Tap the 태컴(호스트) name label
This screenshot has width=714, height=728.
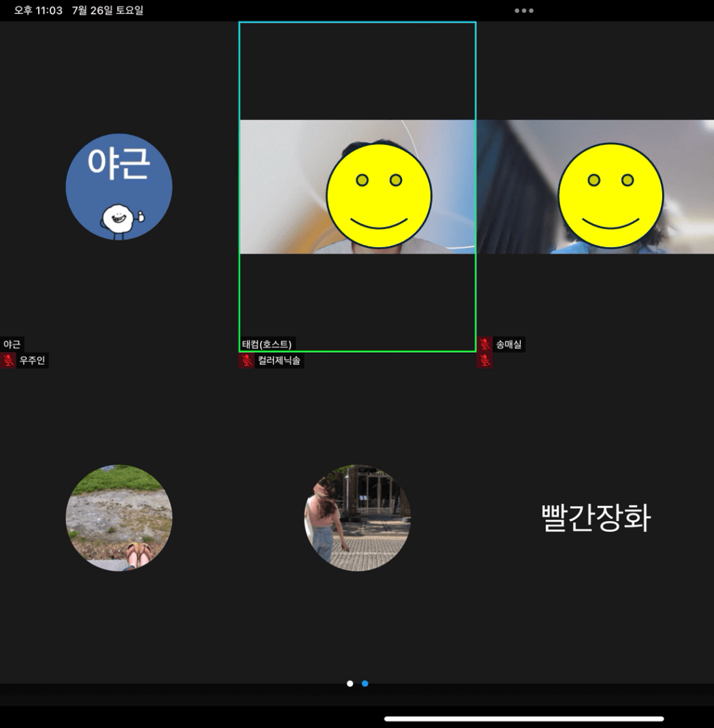(266, 345)
